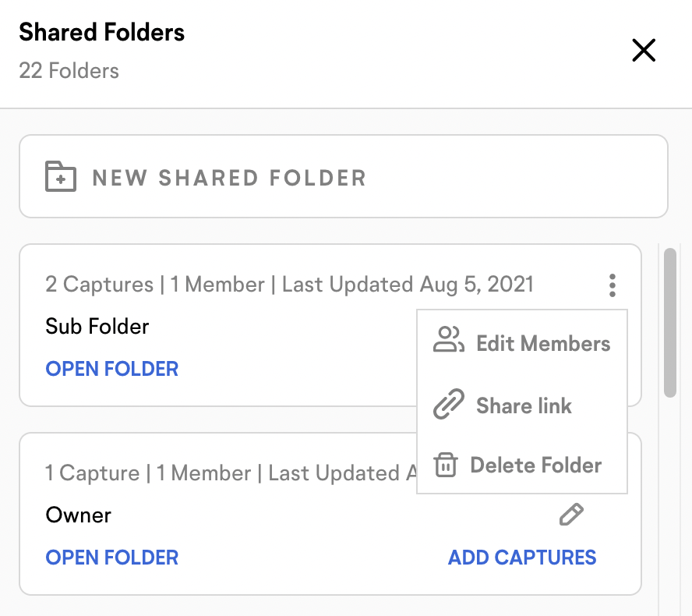This screenshot has height=616, width=692.
Task: Choose Delete Folder from the menu
Action: (535, 465)
